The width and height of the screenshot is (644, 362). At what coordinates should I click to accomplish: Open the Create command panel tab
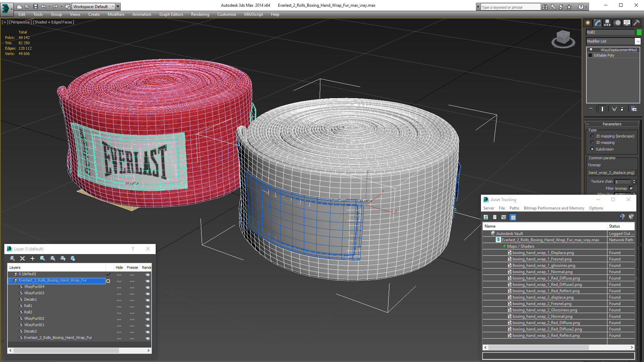[x=588, y=23]
